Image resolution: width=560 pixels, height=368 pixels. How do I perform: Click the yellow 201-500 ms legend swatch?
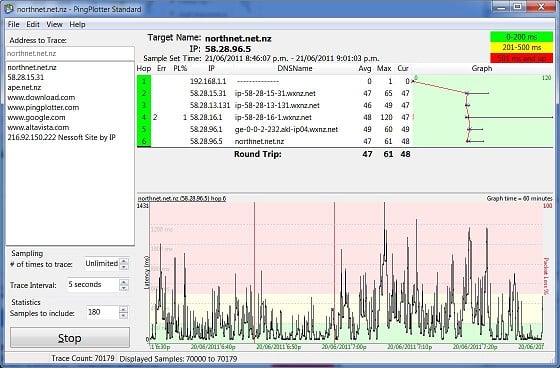pos(521,48)
